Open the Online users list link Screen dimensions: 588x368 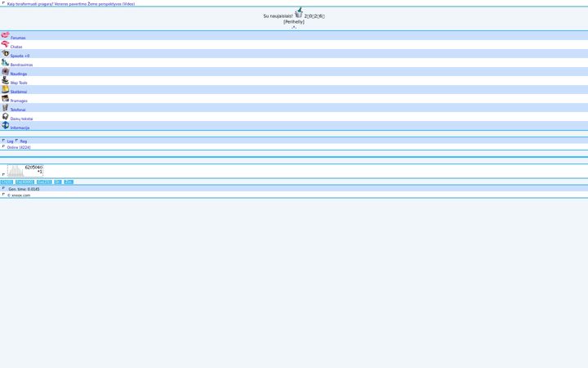(19, 147)
